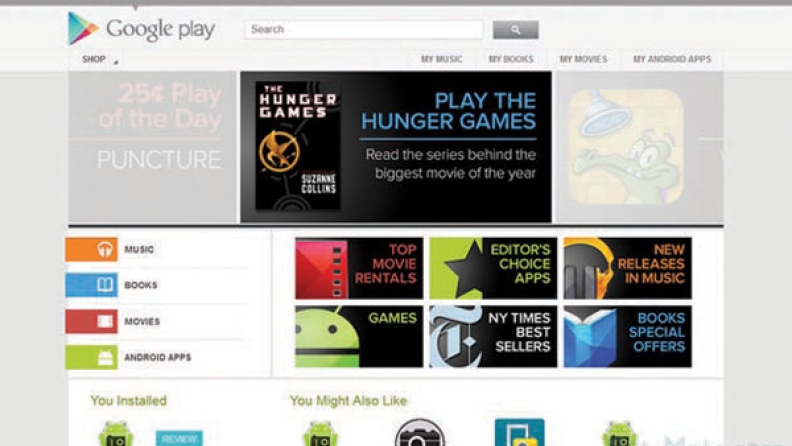Open the green Android Apps icon
The image size is (792, 446).
pos(91,357)
